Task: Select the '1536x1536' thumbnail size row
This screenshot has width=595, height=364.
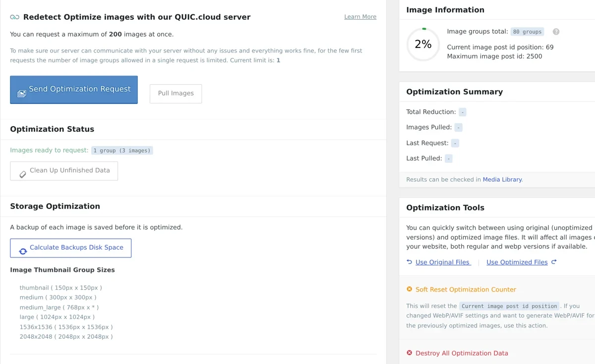Action: tap(66, 327)
